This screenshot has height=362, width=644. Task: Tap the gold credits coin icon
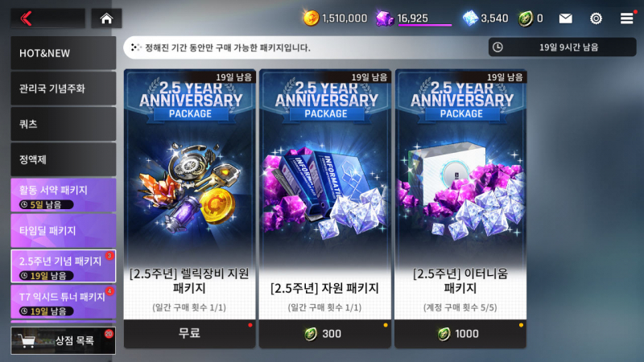[x=311, y=19]
